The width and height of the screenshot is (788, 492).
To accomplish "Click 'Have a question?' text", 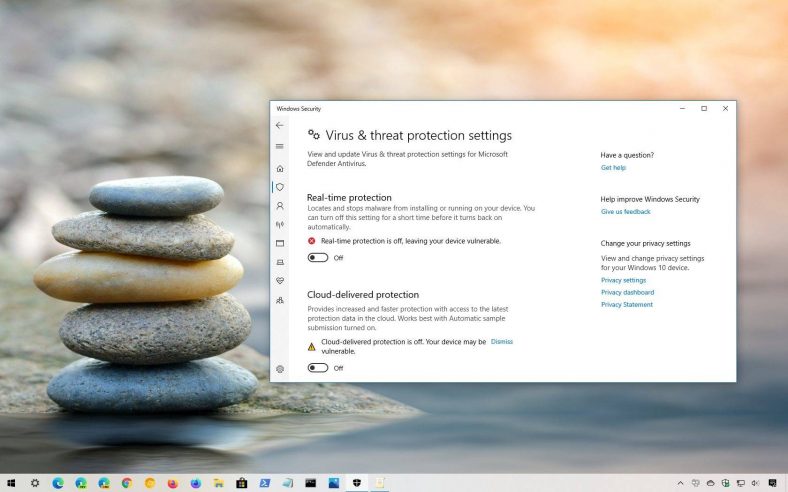I will [627, 155].
